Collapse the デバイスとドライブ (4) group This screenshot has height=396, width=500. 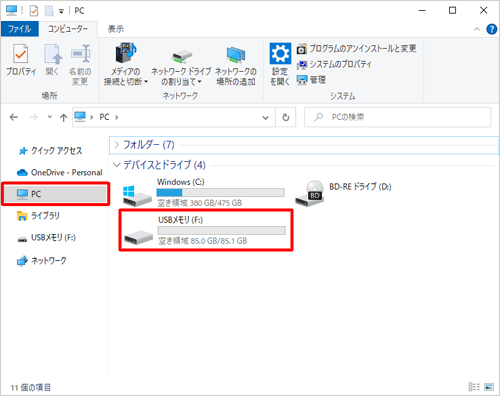(117, 165)
